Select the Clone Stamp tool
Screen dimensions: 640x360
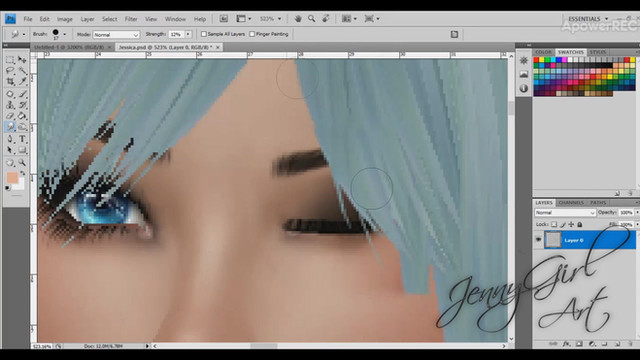pyautogui.click(x=10, y=105)
